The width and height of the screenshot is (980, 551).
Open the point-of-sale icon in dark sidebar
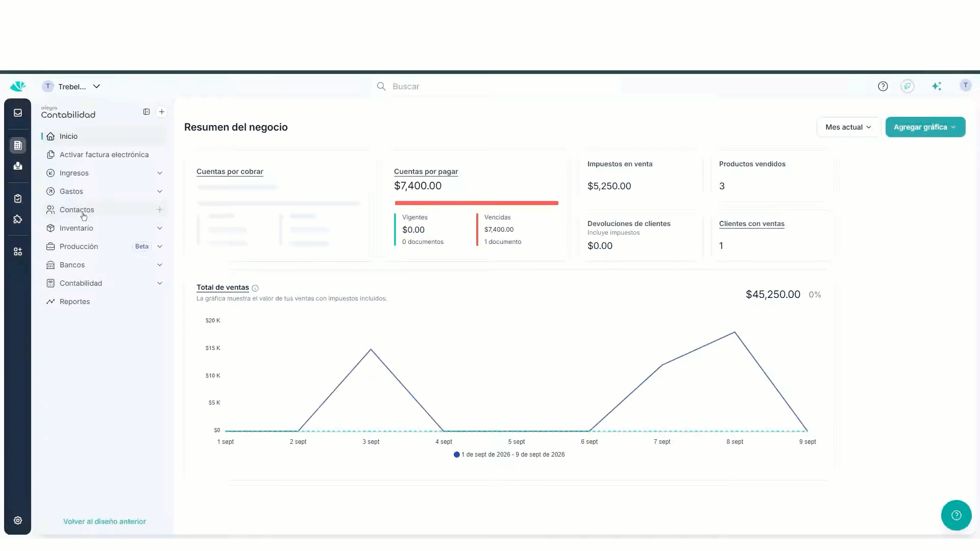(x=18, y=166)
